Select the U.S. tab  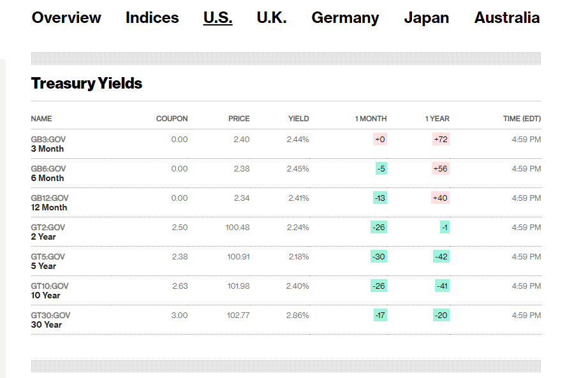[x=218, y=18]
